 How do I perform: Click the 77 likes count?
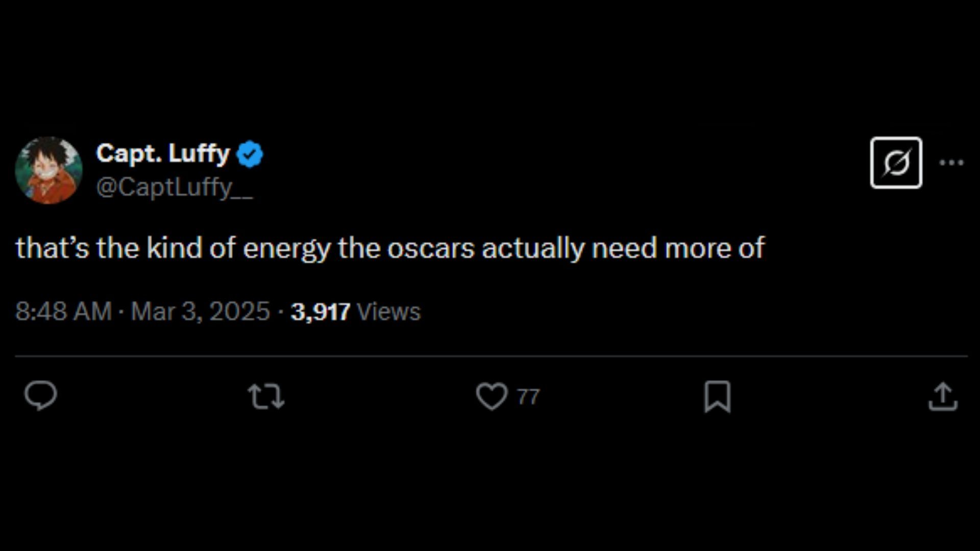coord(528,397)
